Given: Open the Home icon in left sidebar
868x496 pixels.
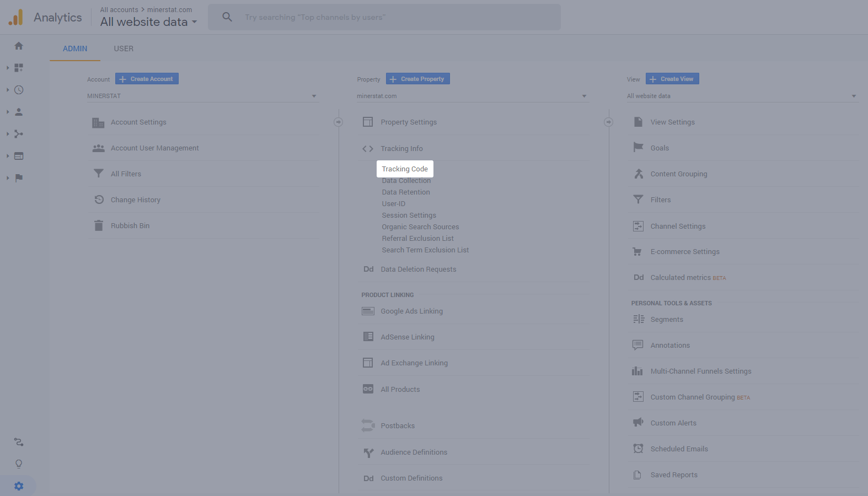Looking at the screenshot, I should pos(19,46).
